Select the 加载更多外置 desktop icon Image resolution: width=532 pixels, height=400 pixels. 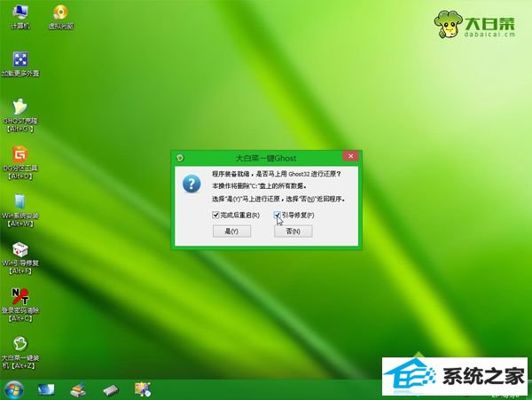click(x=20, y=64)
